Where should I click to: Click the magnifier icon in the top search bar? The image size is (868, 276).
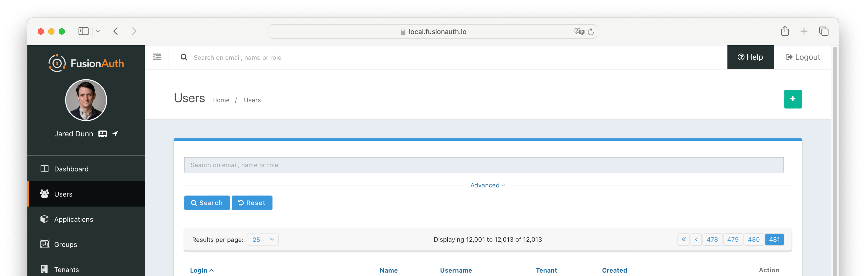(184, 57)
